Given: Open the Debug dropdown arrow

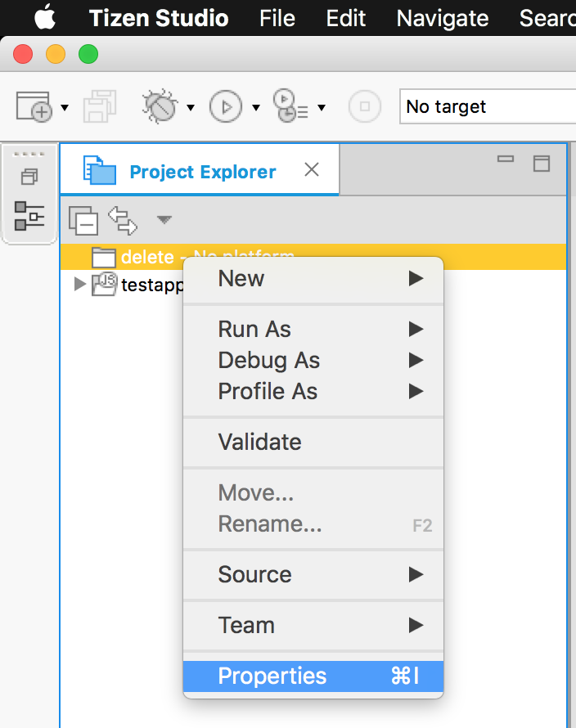Looking at the screenshot, I should (191, 107).
